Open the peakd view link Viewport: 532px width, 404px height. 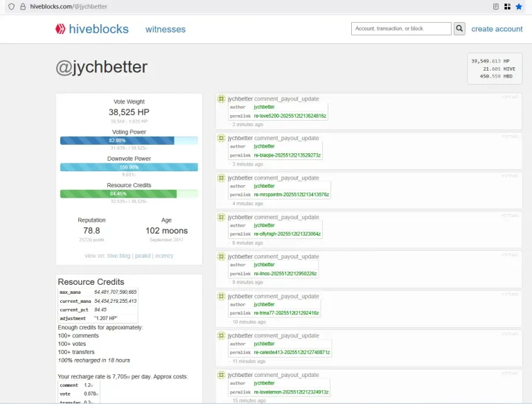[x=143, y=256]
